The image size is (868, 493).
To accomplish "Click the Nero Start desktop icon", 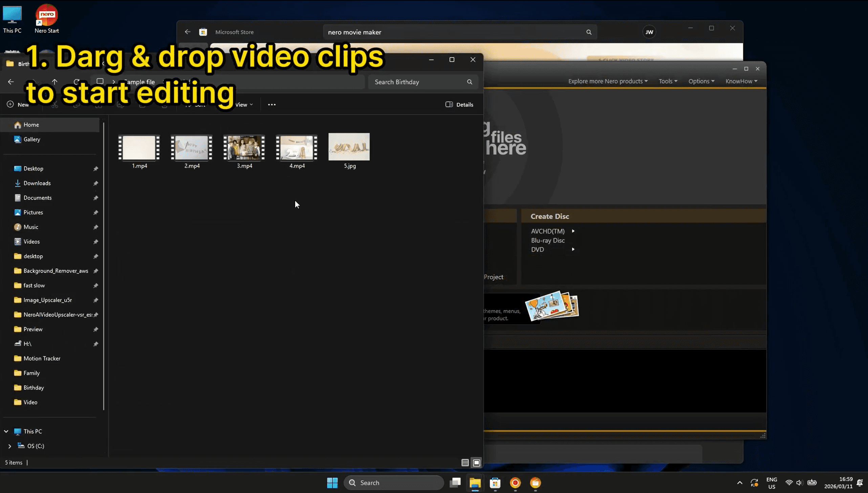I will tap(46, 19).
